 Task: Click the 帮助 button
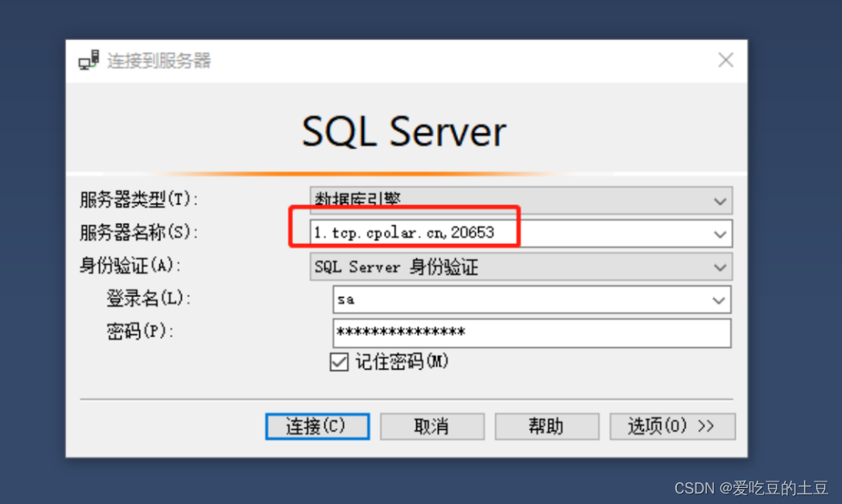547,426
